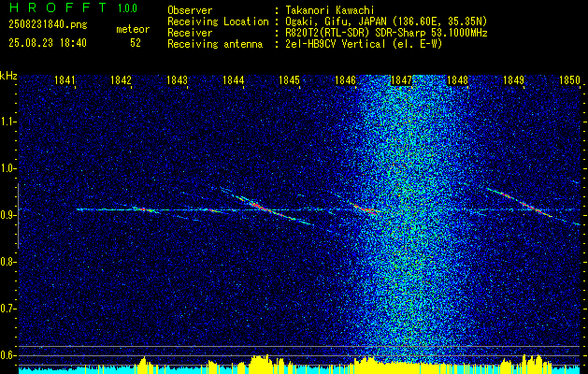Viewport: 588px width, 374px height.
Task: Click the Observer field label
Action: (190, 10)
